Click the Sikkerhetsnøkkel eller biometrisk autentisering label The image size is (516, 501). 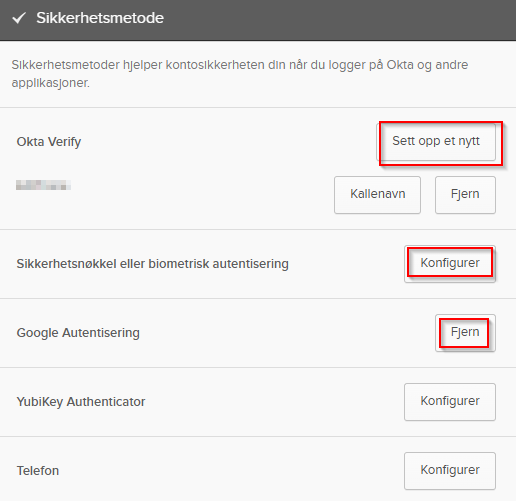pyautogui.click(x=153, y=264)
